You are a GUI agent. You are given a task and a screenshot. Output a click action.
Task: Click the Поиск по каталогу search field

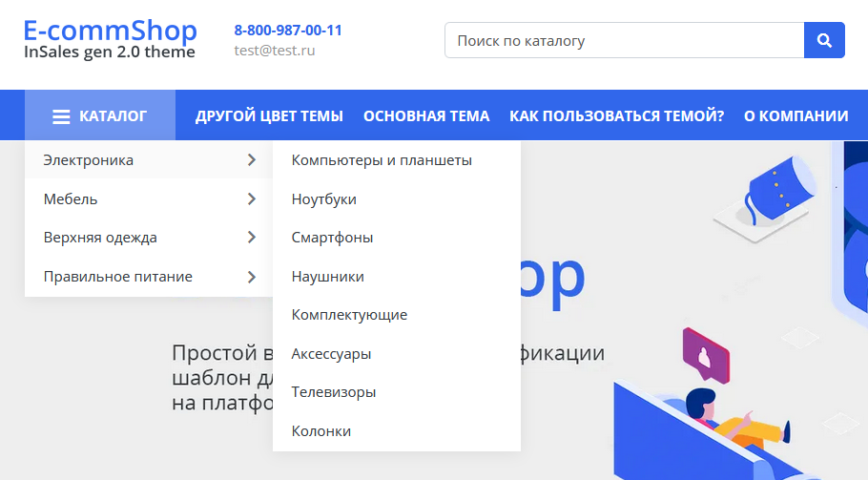point(625,41)
